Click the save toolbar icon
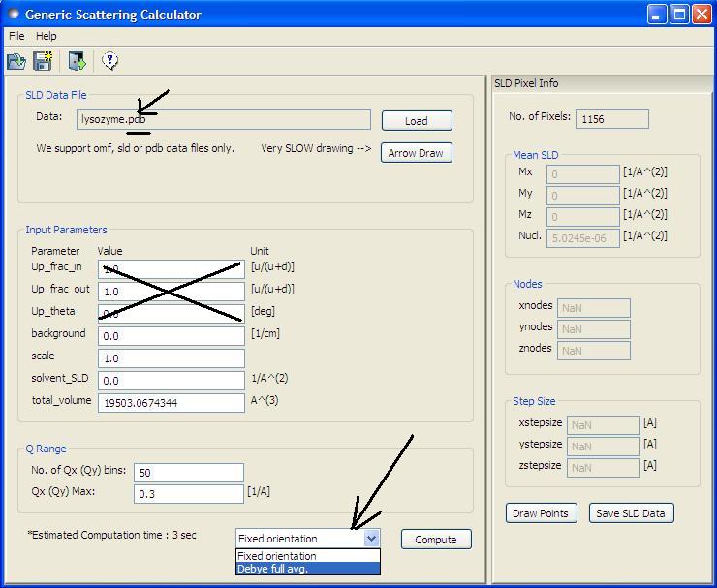The width and height of the screenshot is (717, 588). coord(43,62)
